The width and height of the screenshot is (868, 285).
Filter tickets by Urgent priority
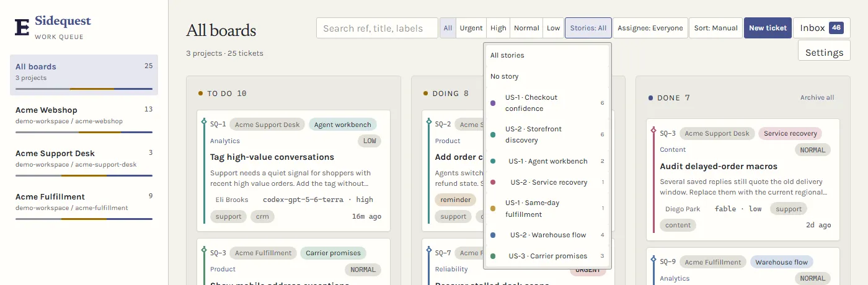coord(471,28)
